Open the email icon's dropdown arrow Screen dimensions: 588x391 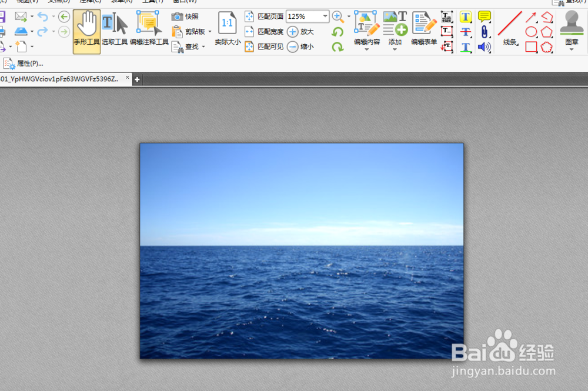(32, 16)
